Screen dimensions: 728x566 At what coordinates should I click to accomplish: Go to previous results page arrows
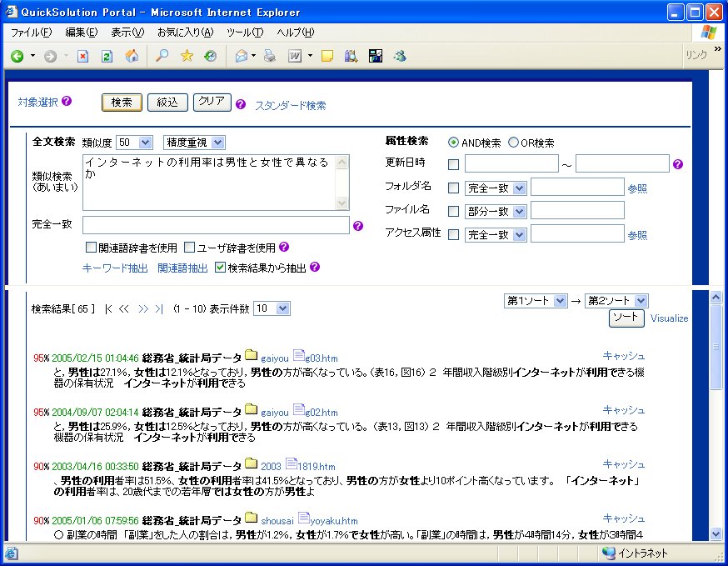[123, 309]
